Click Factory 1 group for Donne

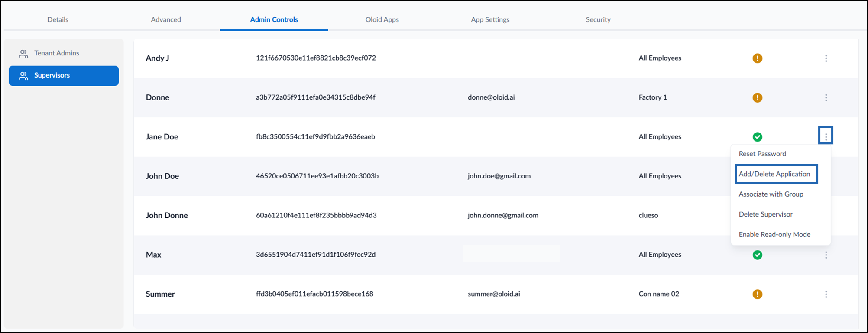[x=653, y=97]
